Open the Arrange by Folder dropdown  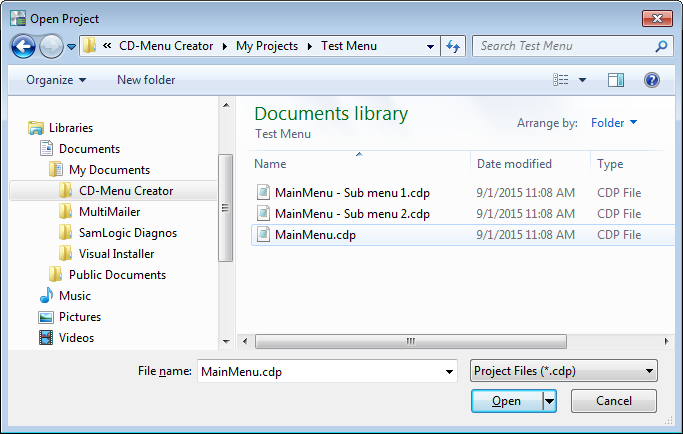[x=614, y=123]
